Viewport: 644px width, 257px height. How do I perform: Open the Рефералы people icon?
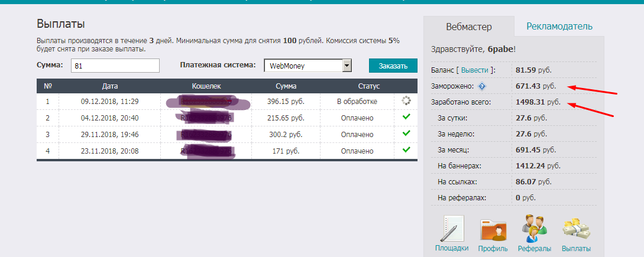pyautogui.click(x=535, y=229)
